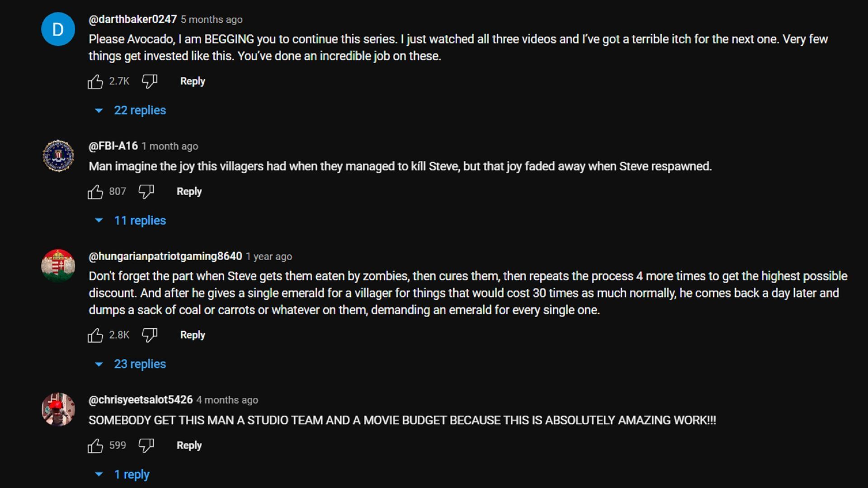The image size is (868, 488).
Task: Expand the 1 reply thread
Action: click(131, 474)
